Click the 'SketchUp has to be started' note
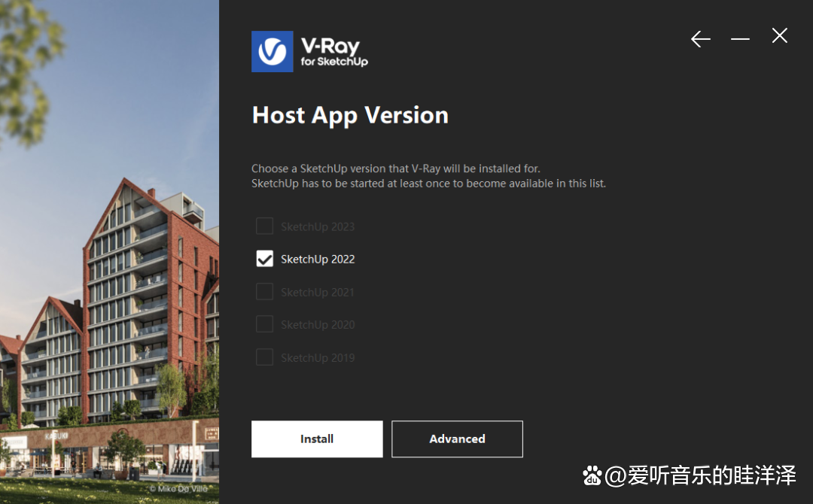 428,184
